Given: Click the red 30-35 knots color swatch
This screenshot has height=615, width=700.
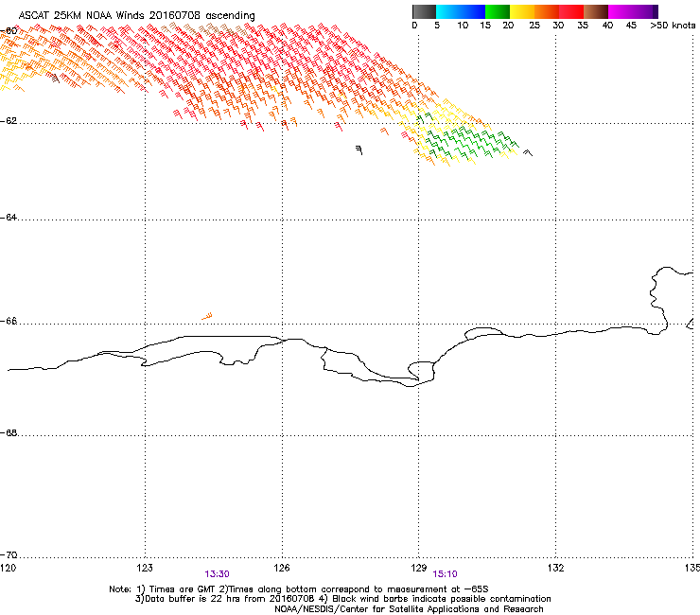Looking at the screenshot, I should [x=571, y=11].
